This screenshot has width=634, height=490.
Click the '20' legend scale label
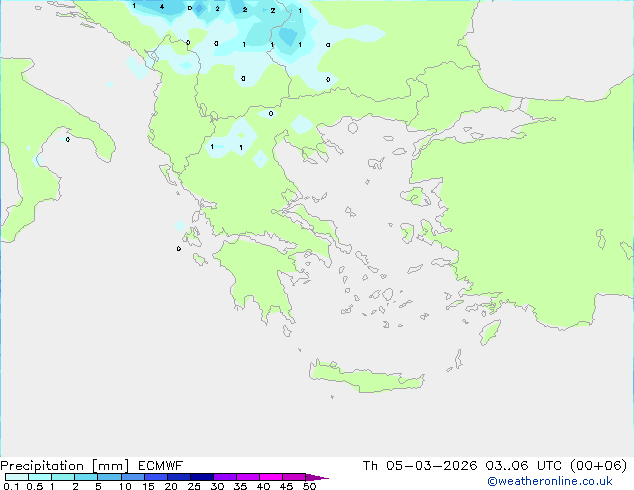[171, 486]
